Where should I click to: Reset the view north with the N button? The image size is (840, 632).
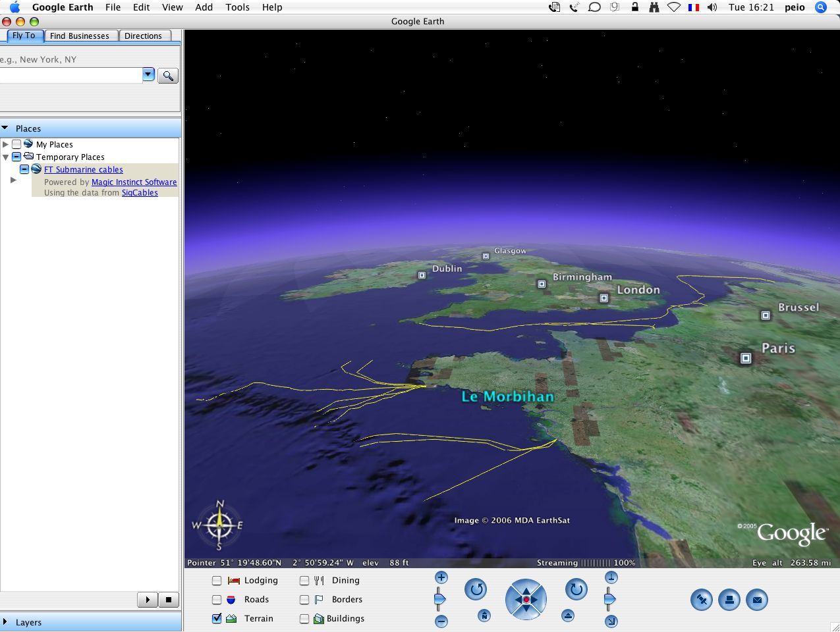[x=485, y=616]
